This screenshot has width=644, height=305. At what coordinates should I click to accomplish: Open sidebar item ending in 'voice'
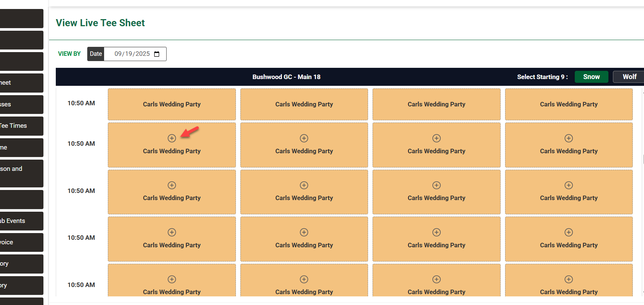pyautogui.click(x=22, y=242)
